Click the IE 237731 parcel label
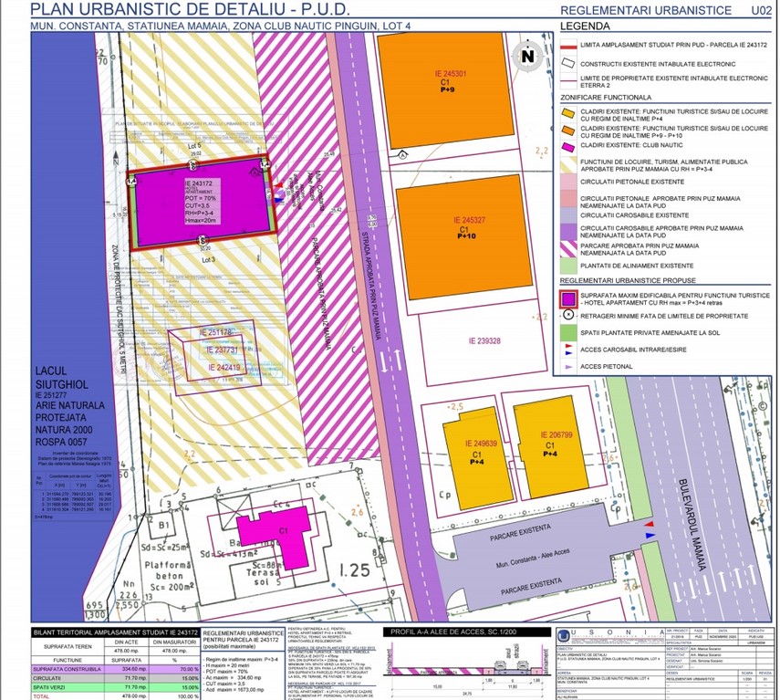The image size is (780, 700). click(223, 350)
